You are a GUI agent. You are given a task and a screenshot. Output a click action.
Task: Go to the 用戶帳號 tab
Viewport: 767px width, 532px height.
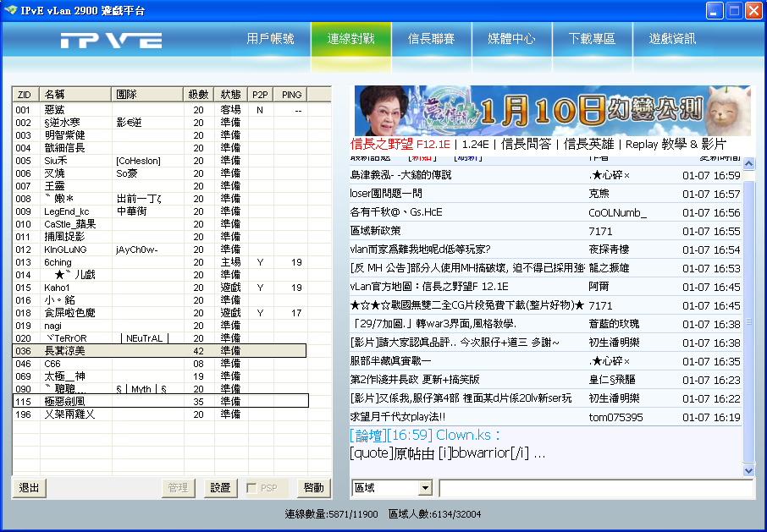point(270,39)
